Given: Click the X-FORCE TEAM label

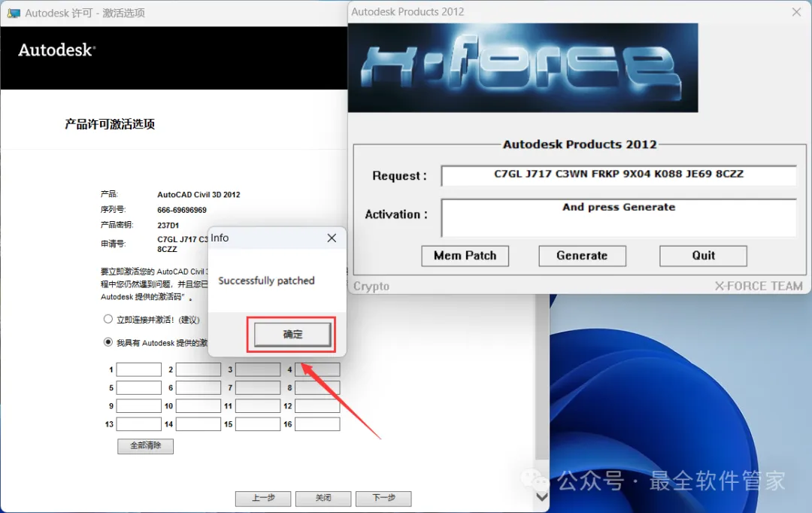Looking at the screenshot, I should click(x=759, y=286).
